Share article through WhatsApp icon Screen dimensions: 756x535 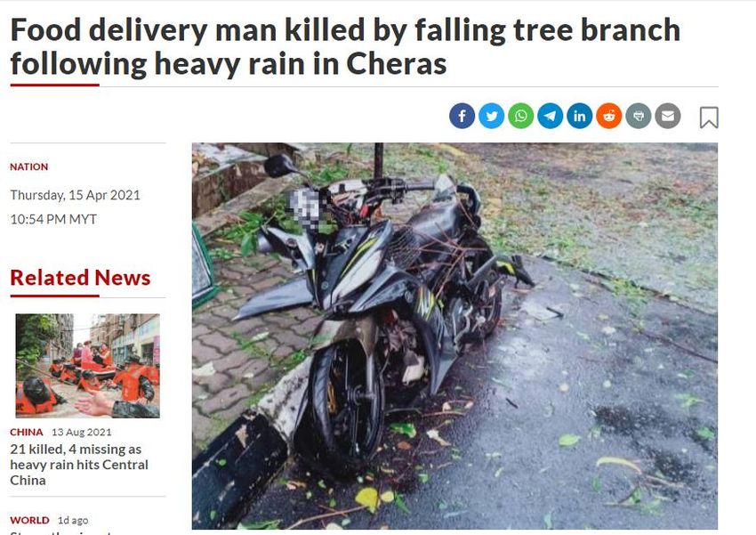520,117
